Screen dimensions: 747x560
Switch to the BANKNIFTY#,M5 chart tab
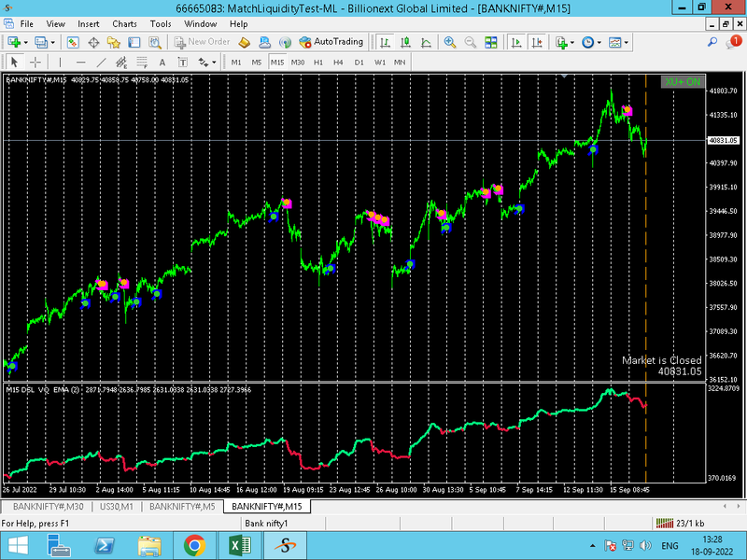click(182, 506)
